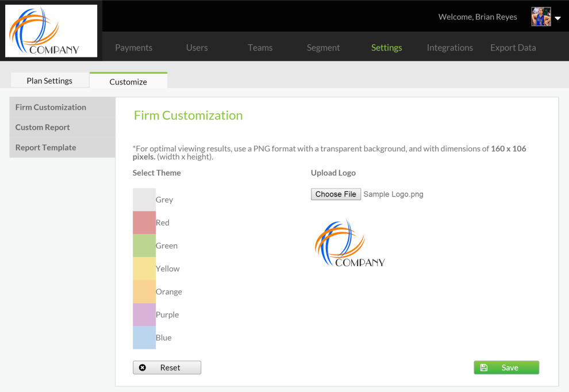
Task: Select the Customize tab
Action: pyautogui.click(x=129, y=81)
